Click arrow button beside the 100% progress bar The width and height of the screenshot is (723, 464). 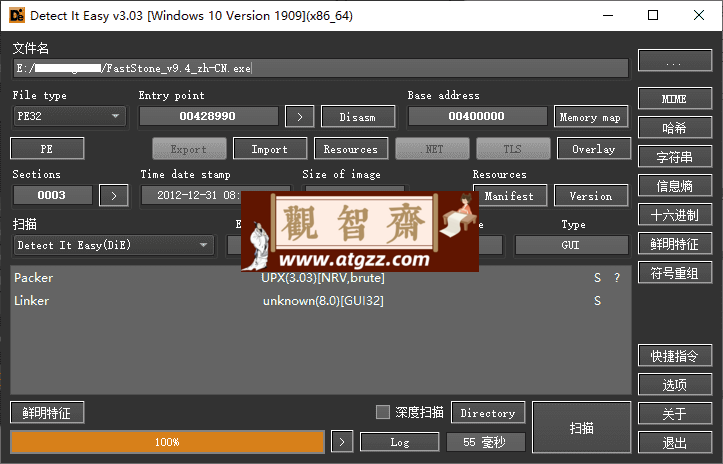coord(342,442)
